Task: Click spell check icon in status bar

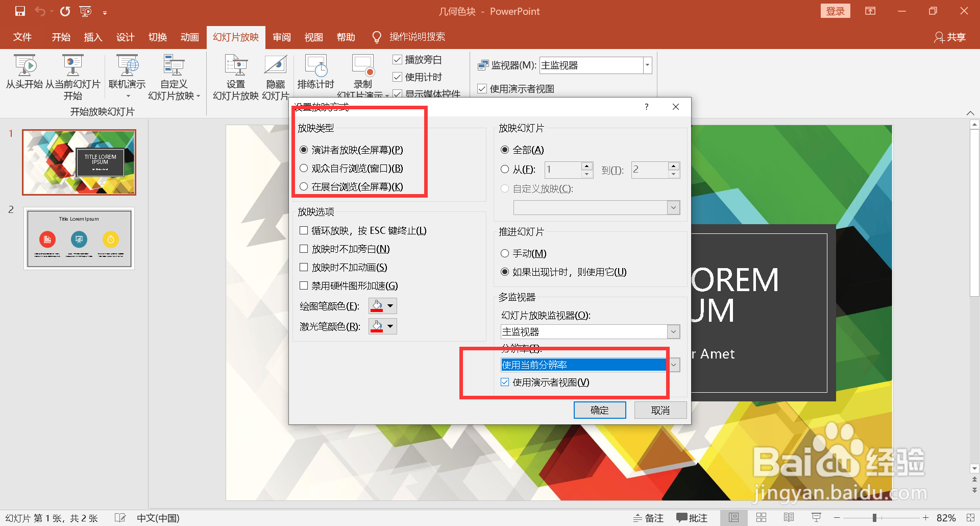Action: 120,518
